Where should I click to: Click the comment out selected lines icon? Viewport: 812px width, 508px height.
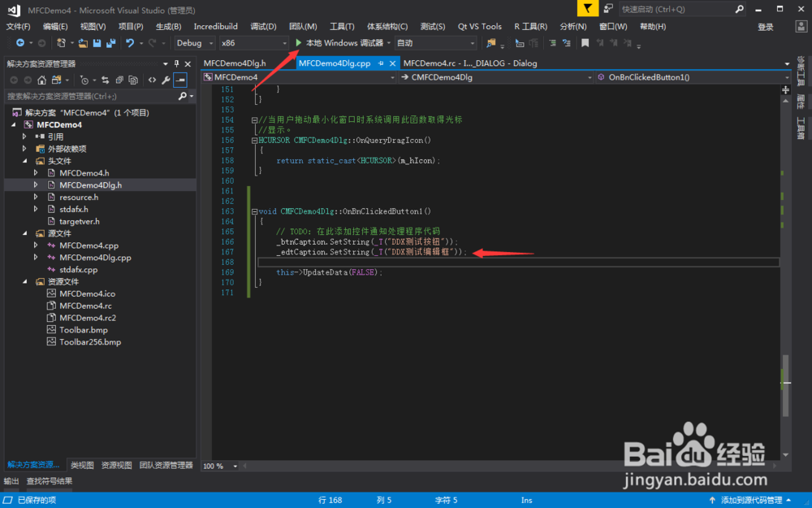click(x=552, y=43)
